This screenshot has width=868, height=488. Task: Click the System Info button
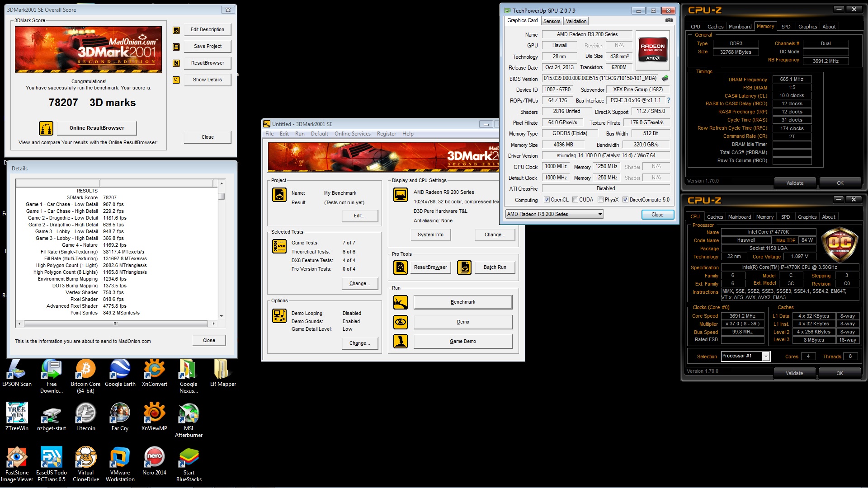click(430, 235)
